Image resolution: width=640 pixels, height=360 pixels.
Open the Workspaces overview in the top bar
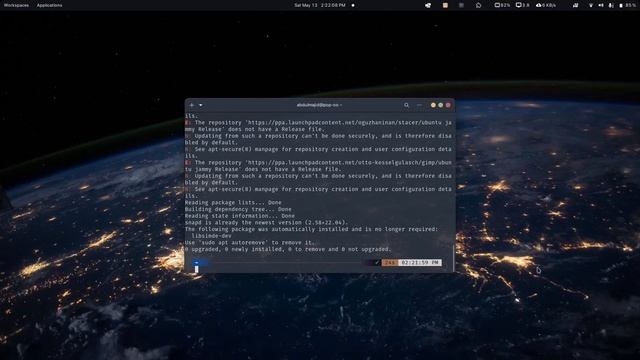[x=16, y=5]
